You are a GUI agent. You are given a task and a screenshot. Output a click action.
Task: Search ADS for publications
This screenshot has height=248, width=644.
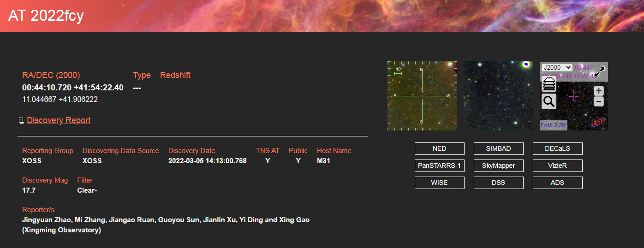pos(557,183)
